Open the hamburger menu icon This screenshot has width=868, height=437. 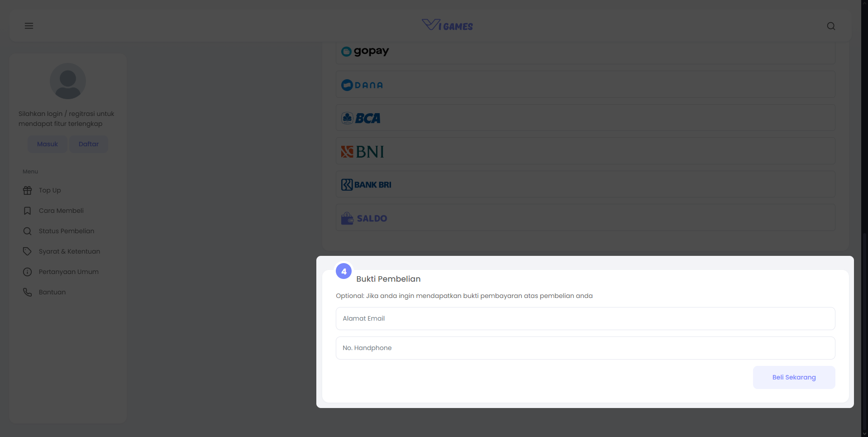tap(29, 26)
